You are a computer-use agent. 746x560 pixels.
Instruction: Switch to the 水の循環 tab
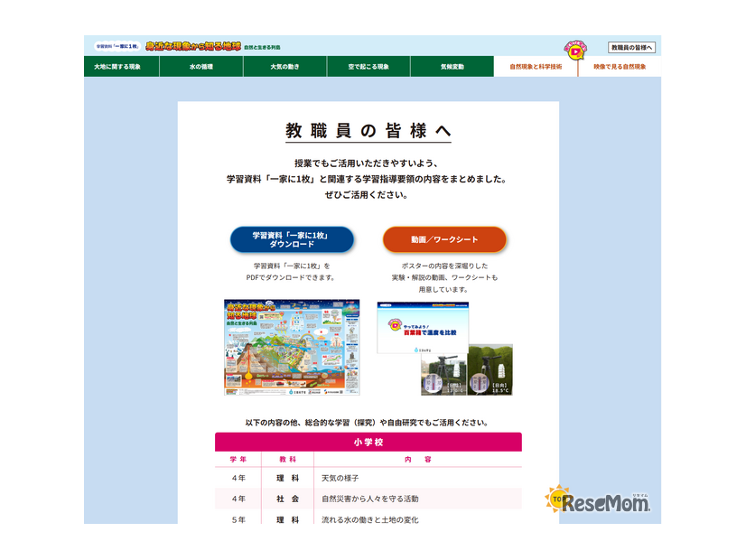coord(201,65)
